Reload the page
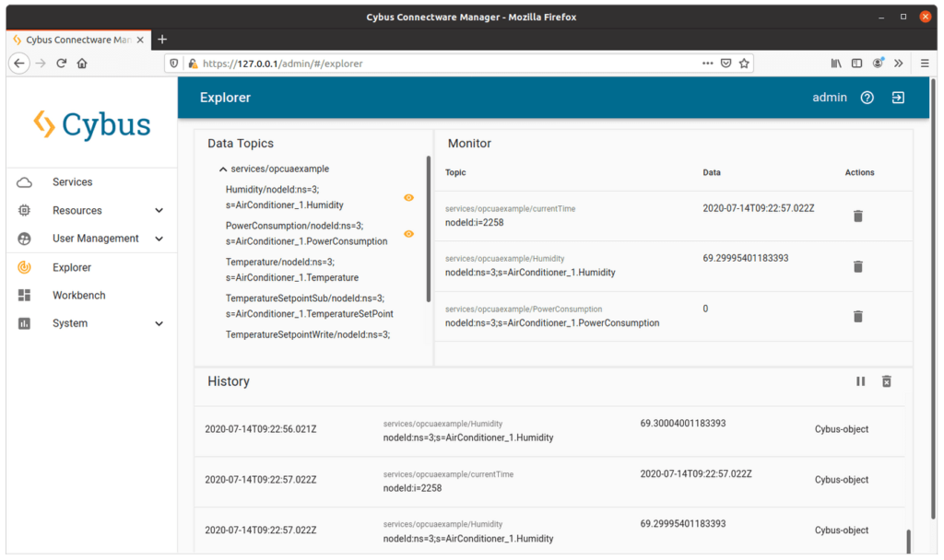944x560 pixels. [x=61, y=64]
